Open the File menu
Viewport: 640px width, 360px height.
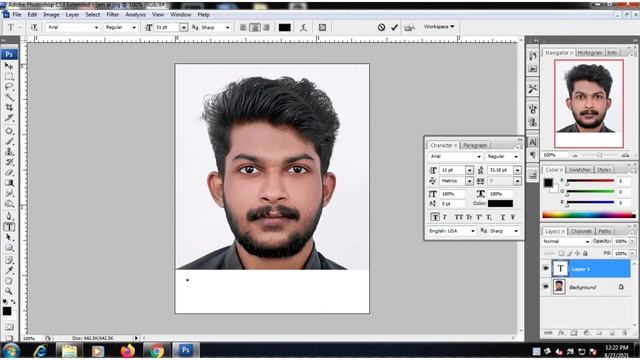[17, 14]
